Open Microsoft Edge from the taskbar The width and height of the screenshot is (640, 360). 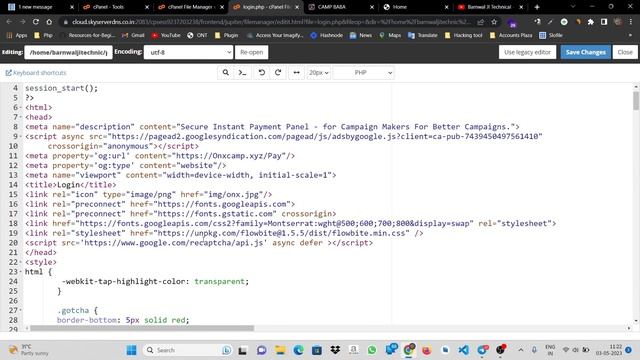pyautogui.click(x=298, y=350)
